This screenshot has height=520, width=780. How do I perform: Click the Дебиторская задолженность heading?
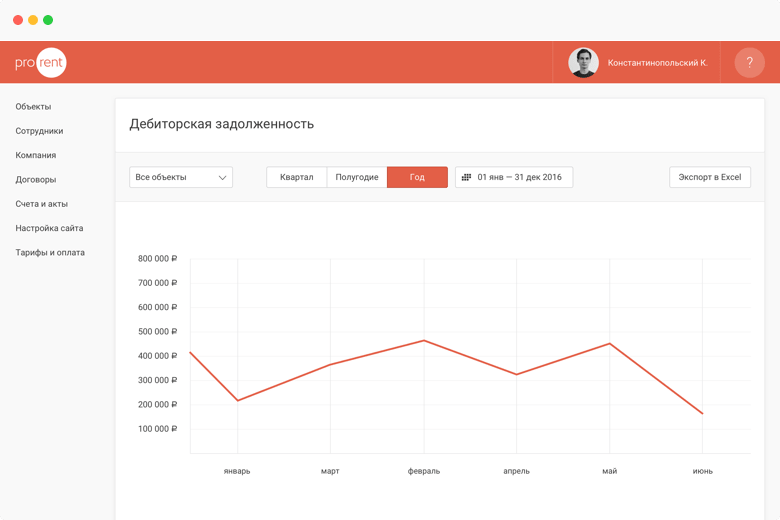point(222,124)
